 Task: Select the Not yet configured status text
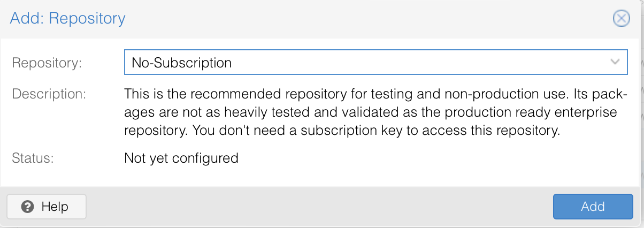point(181,158)
